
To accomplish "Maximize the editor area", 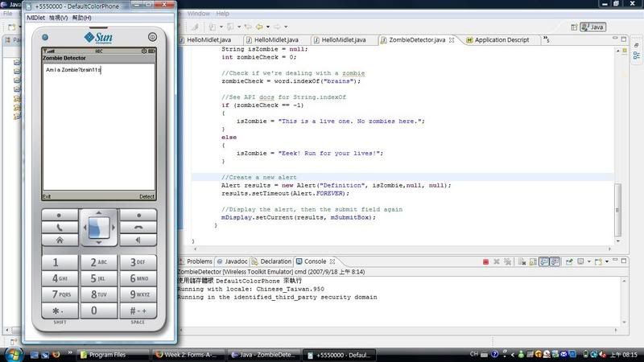I will [624, 39].
